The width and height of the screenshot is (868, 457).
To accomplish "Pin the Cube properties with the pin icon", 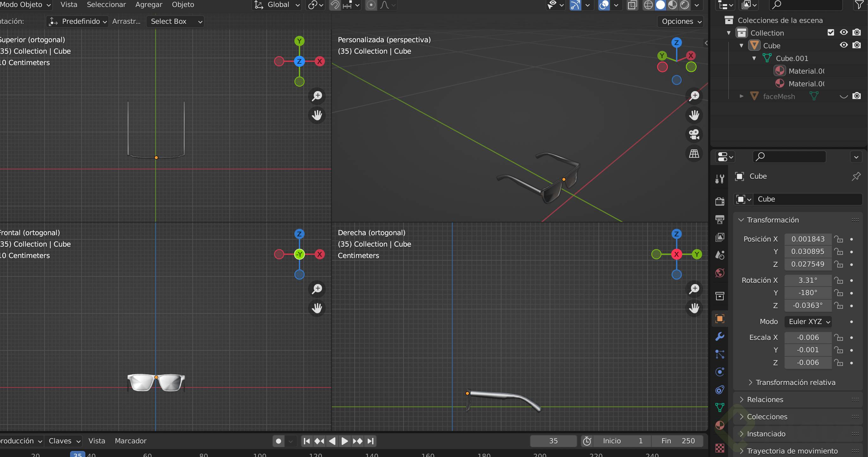I will point(856,176).
